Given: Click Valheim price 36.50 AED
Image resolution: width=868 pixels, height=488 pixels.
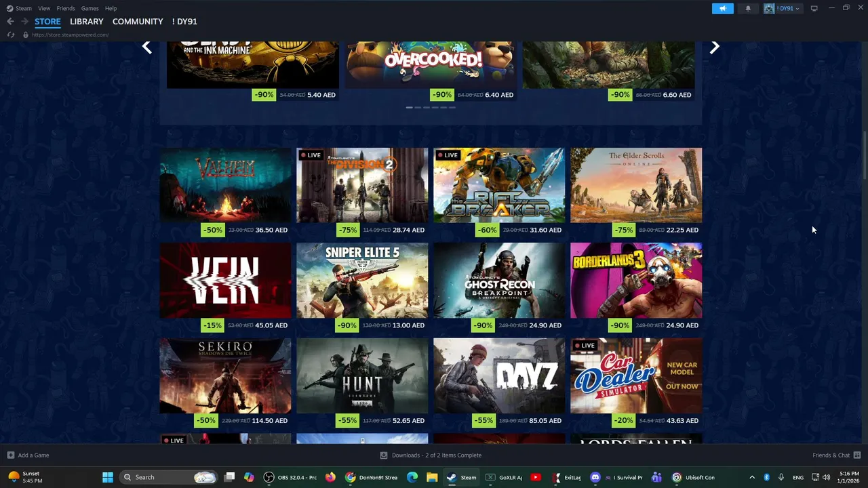Looking at the screenshot, I should tap(271, 230).
